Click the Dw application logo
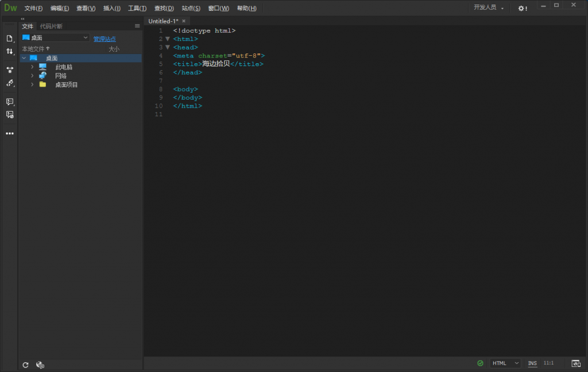The image size is (588, 372). coord(10,8)
